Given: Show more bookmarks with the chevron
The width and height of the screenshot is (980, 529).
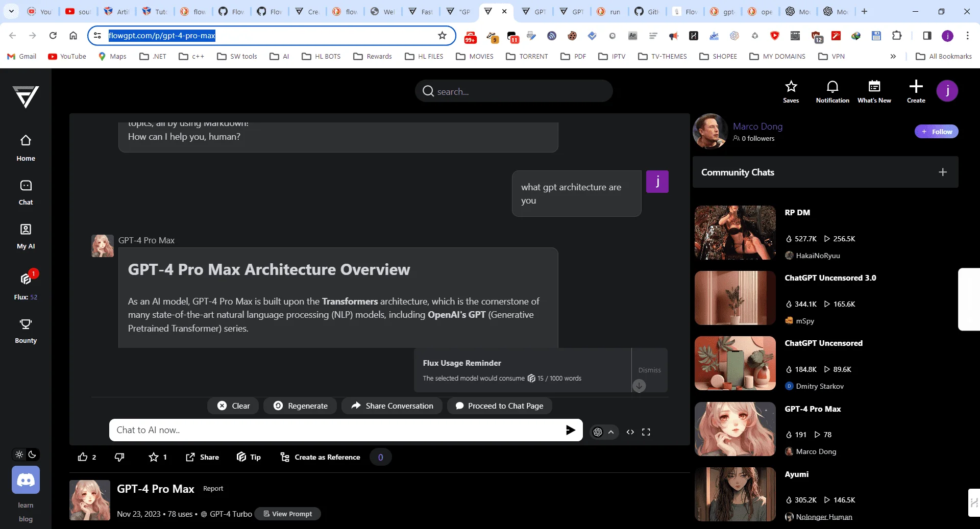Looking at the screenshot, I should 893,56.
